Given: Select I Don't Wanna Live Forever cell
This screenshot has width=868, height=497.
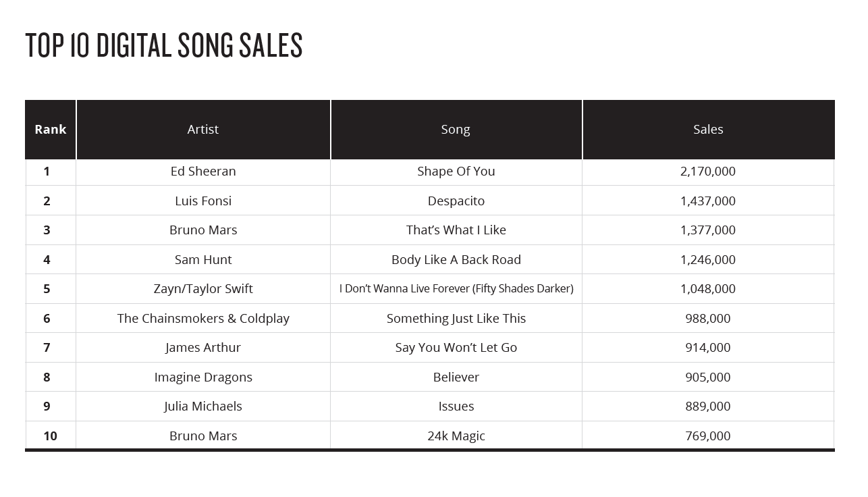Looking at the screenshot, I should [x=456, y=289].
